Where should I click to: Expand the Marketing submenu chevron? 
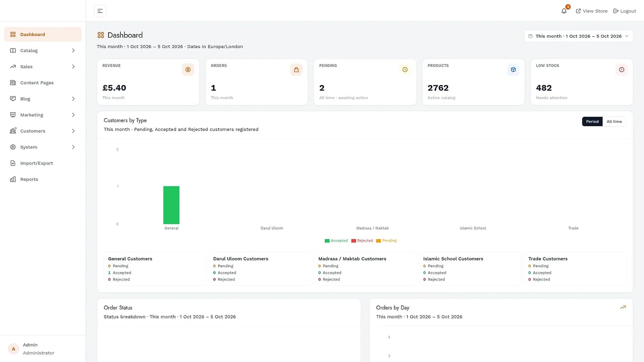(x=73, y=115)
